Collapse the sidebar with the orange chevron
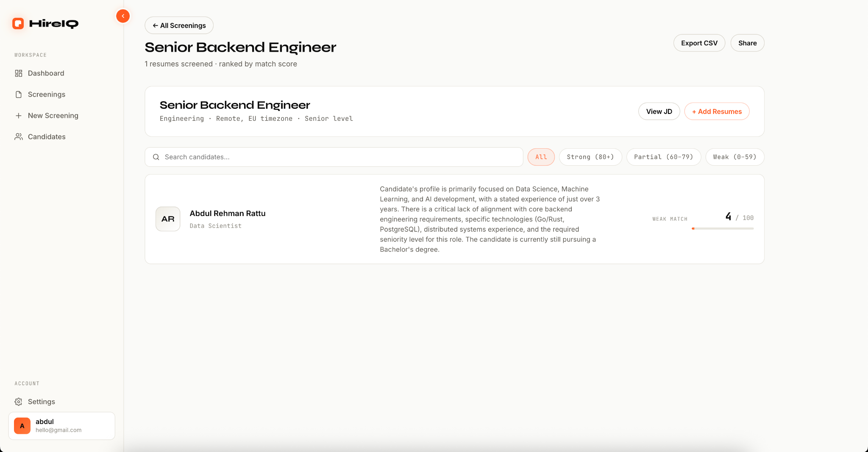 (123, 16)
